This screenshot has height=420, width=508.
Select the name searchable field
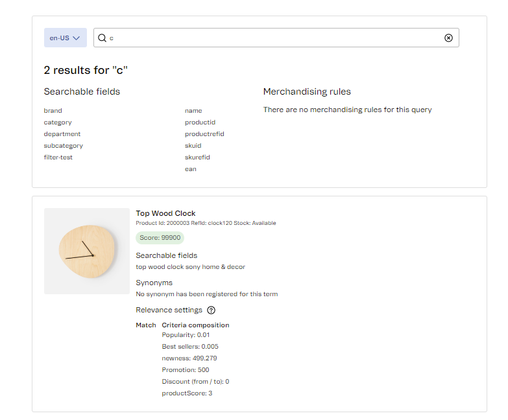click(x=193, y=111)
